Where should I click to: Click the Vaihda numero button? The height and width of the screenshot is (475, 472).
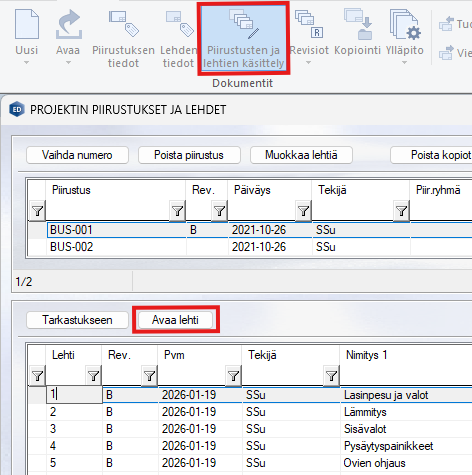(x=77, y=155)
